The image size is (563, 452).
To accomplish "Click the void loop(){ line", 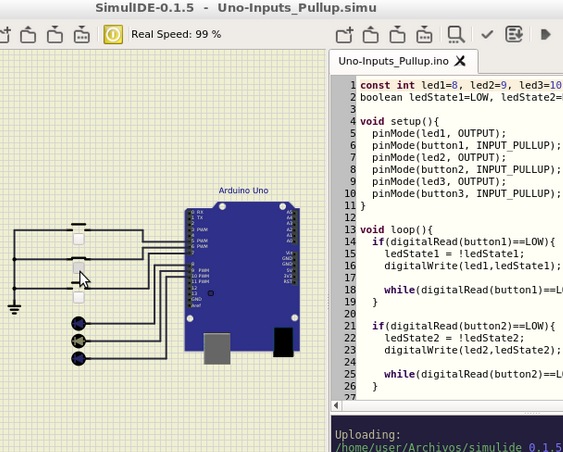I will pyautogui.click(x=397, y=230).
